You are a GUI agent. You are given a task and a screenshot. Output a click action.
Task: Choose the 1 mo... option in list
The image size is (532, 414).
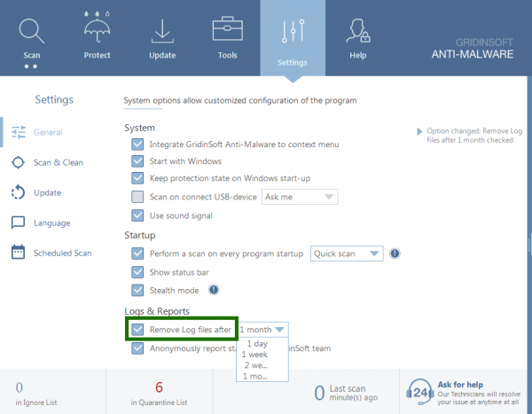tap(255, 376)
